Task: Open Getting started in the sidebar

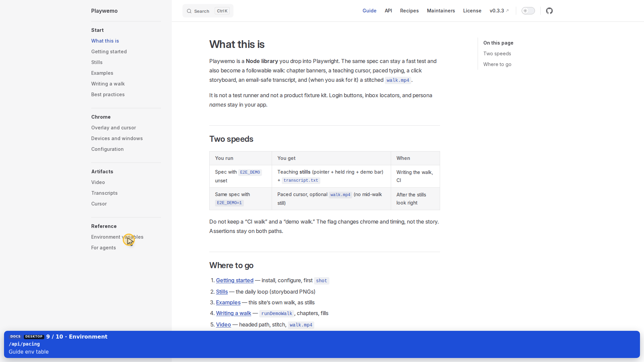Action: [109, 52]
